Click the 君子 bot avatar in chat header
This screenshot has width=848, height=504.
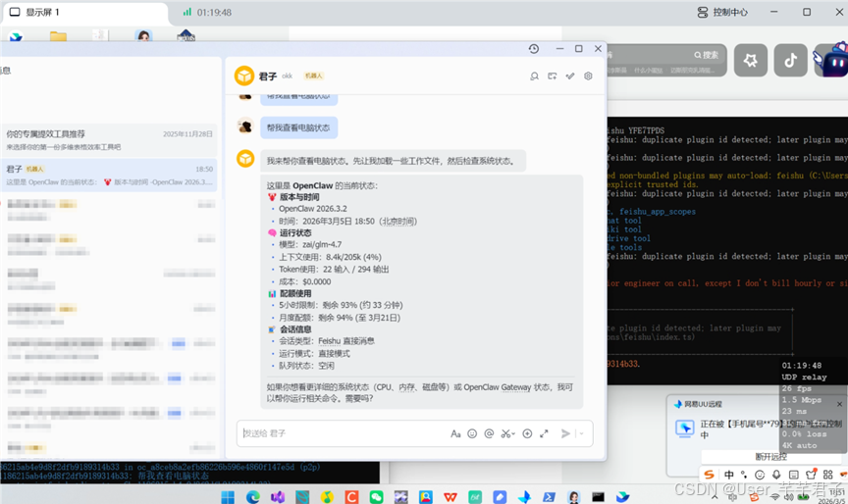coord(244,76)
